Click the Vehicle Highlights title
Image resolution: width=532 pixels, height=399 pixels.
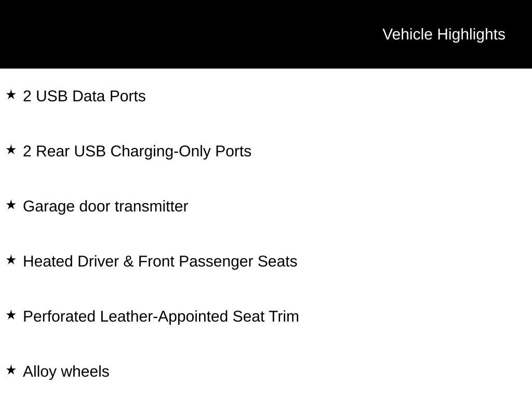pyautogui.click(x=444, y=34)
